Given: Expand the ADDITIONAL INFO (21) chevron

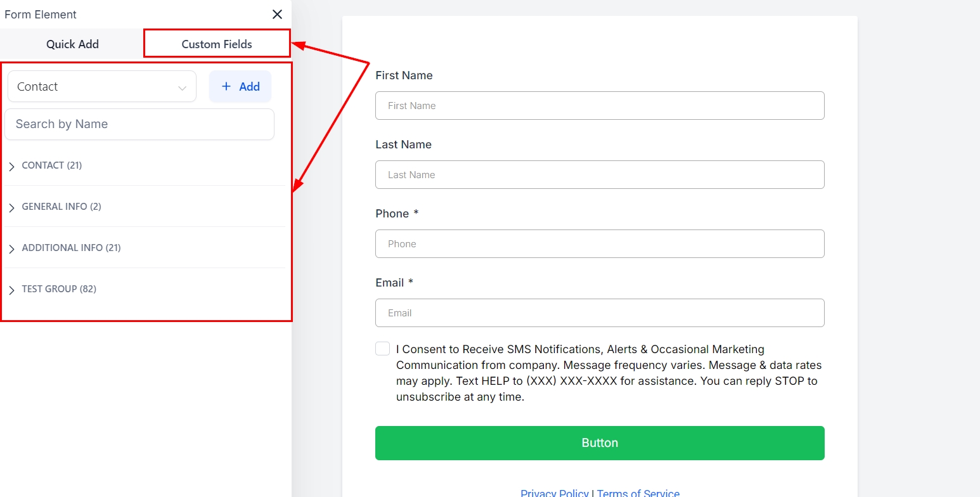Looking at the screenshot, I should 12,248.
